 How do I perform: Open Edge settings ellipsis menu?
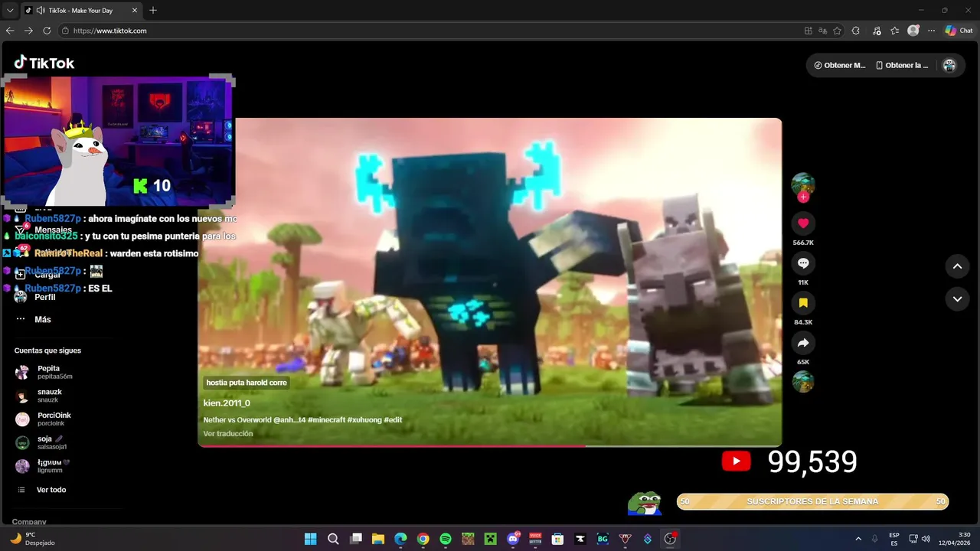[x=931, y=31]
